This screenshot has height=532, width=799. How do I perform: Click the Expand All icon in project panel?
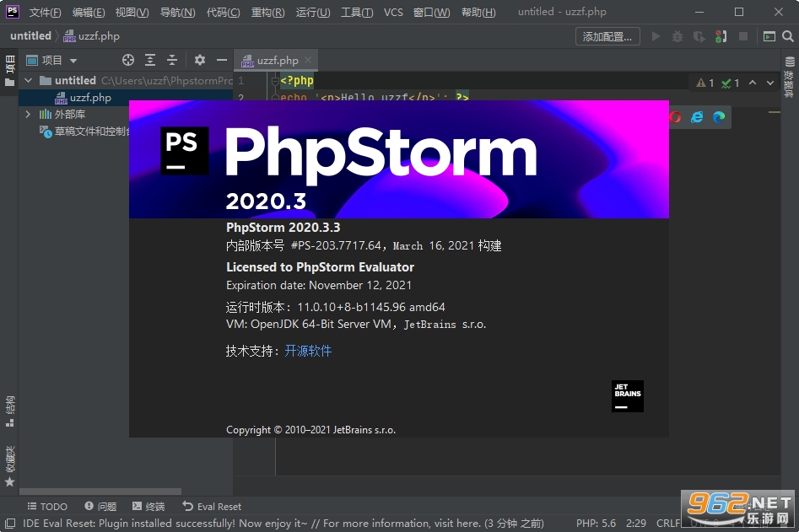150,60
